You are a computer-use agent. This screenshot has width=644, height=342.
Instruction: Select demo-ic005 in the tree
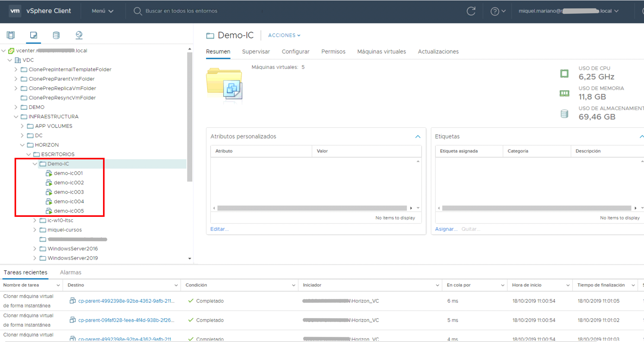click(x=69, y=211)
